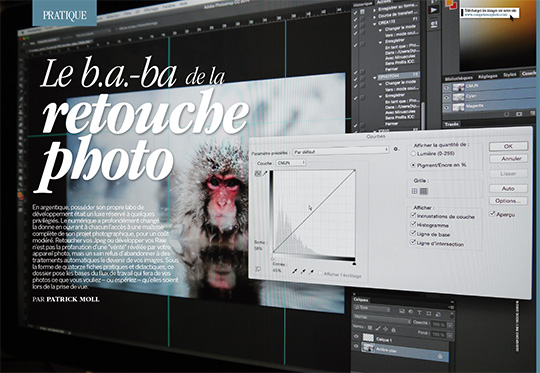Hide the Magenta channel eye icon
The width and height of the screenshot is (540, 373).
[447, 107]
